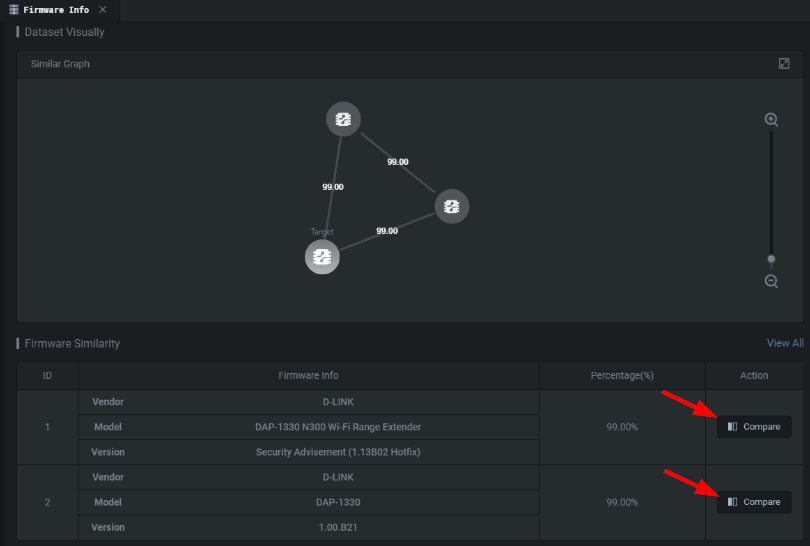The width and height of the screenshot is (810, 546).
Task: Select ID cell '2' in the table
Action: 47,502
